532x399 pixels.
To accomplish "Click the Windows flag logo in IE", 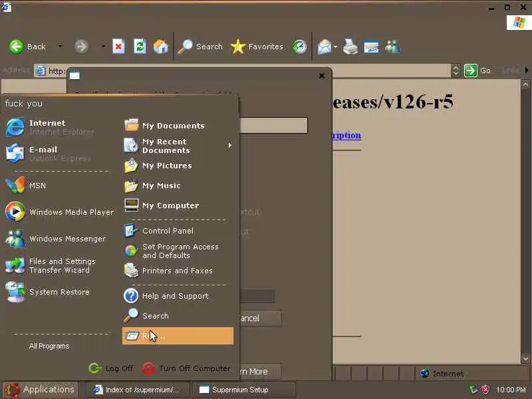I will tap(519, 23).
